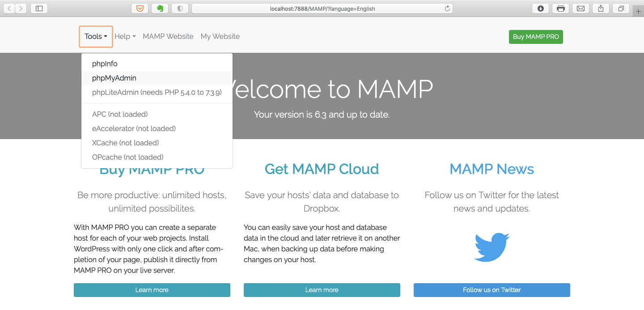Show the Safari tab overview

click(x=621, y=8)
